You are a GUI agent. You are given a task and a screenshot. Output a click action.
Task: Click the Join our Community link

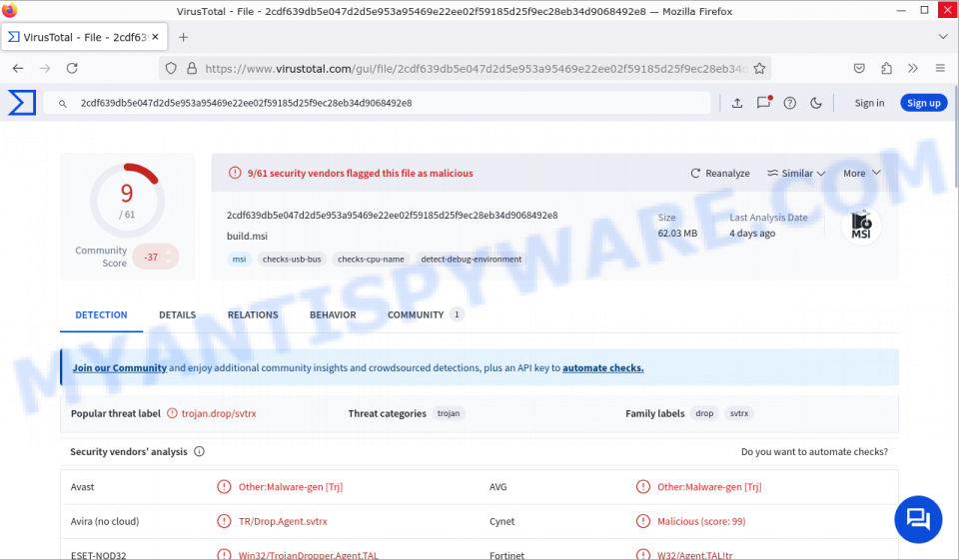(x=119, y=367)
